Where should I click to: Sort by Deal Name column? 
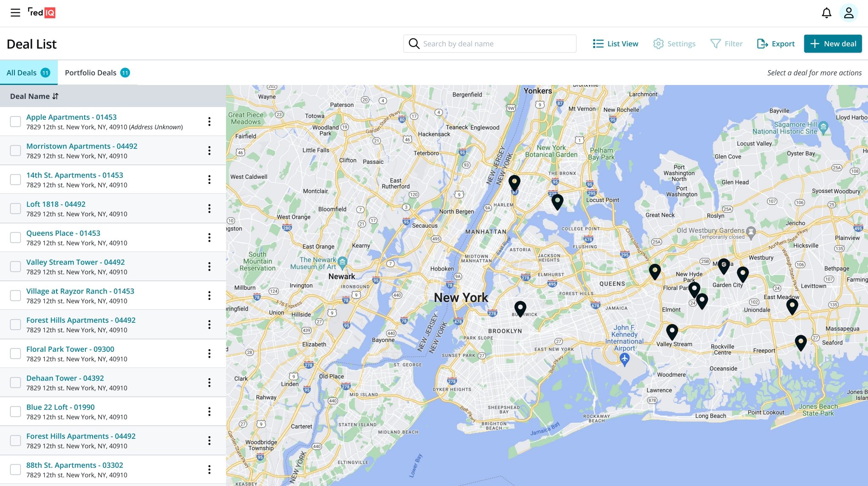(x=34, y=96)
